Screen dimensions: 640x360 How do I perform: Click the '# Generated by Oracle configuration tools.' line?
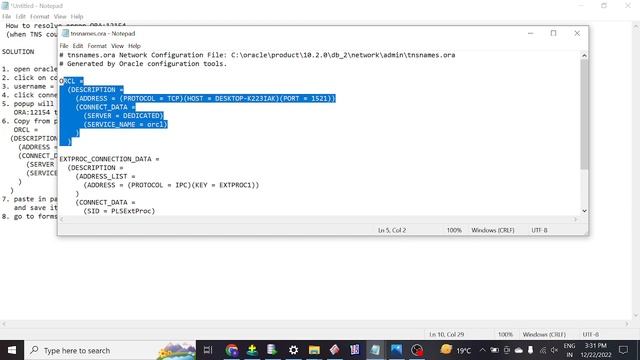[x=143, y=64]
